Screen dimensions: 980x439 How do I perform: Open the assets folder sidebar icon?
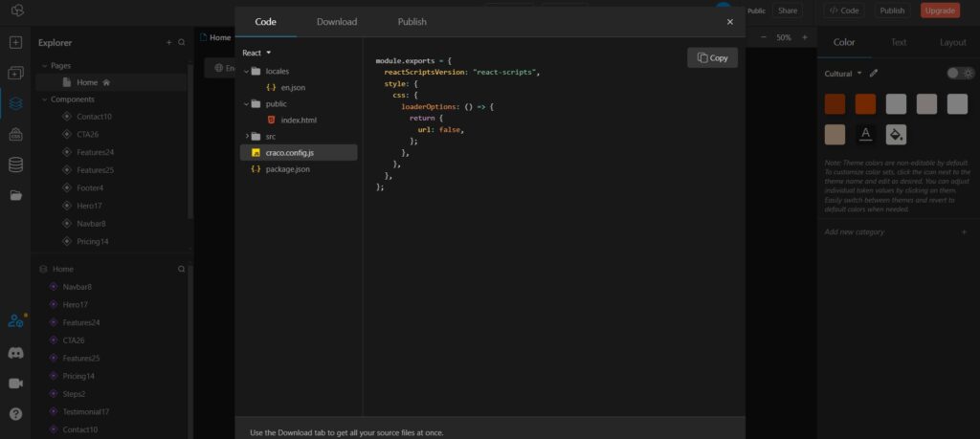pyautogui.click(x=15, y=195)
